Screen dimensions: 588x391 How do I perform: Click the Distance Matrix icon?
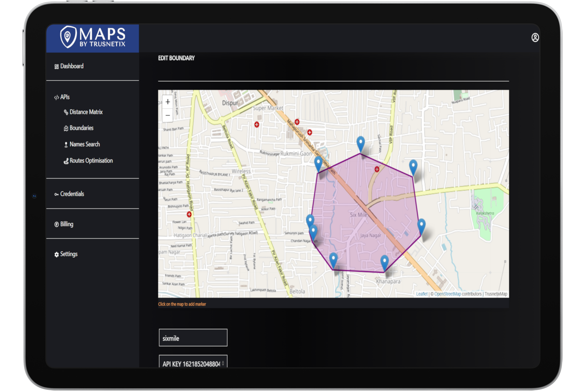coord(66,112)
